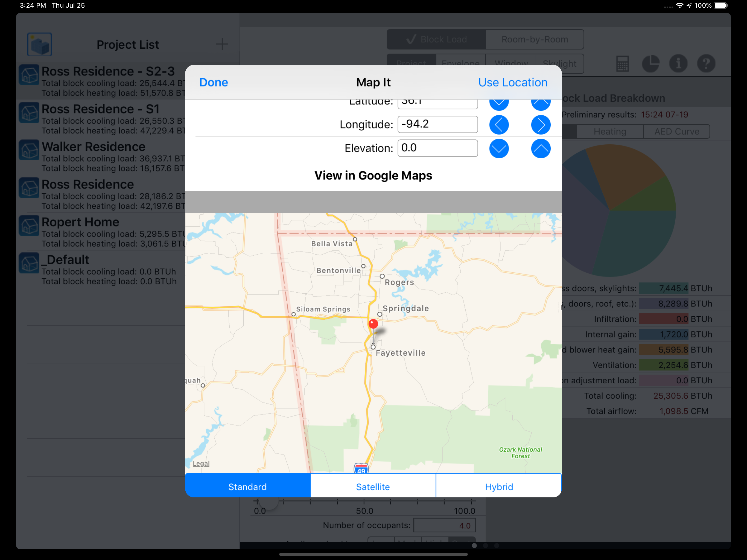Decrease elevation with down chevron button
This screenshot has height=560, width=747.
coord(499,148)
